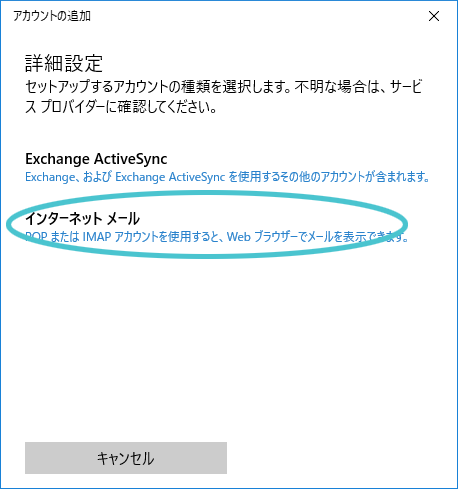This screenshot has height=489, width=458.
Task: Click the word Exchange starting the blue description
Action: point(50,177)
